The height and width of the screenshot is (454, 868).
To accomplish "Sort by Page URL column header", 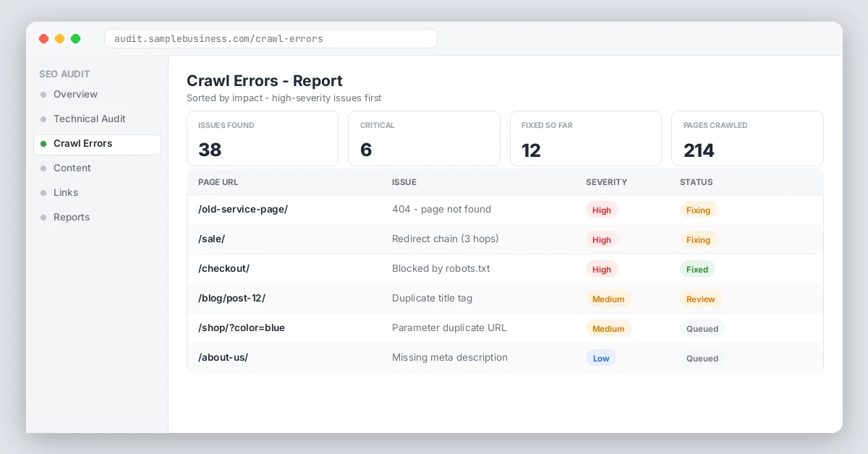I will [x=218, y=182].
